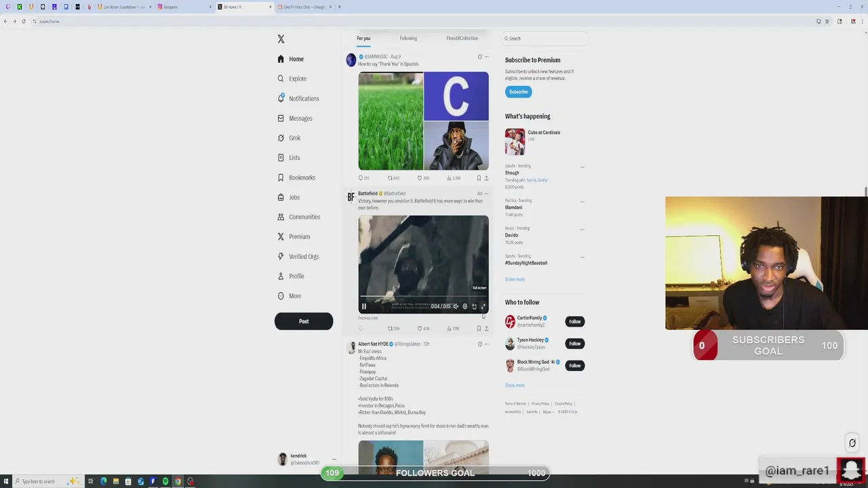Open Spotify from the taskbar
The height and width of the screenshot is (488, 868).
tap(165, 481)
